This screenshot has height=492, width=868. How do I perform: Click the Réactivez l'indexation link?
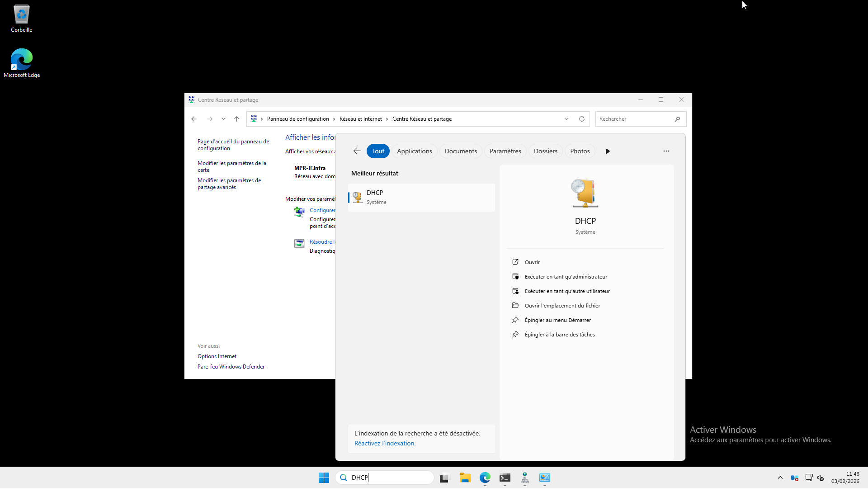coord(385,443)
